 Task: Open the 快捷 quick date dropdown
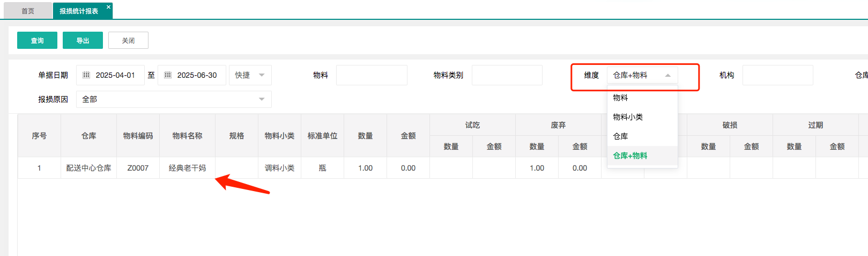[x=250, y=75]
